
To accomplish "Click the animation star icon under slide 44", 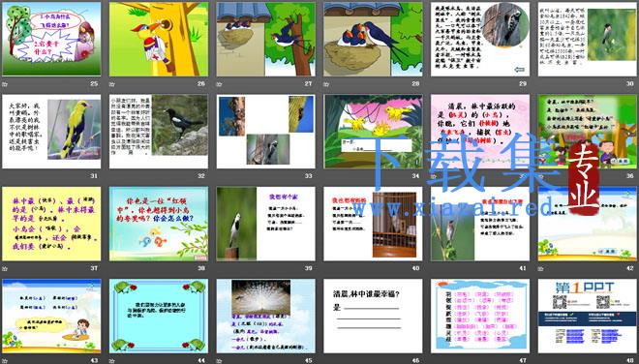I will click(x=112, y=361).
